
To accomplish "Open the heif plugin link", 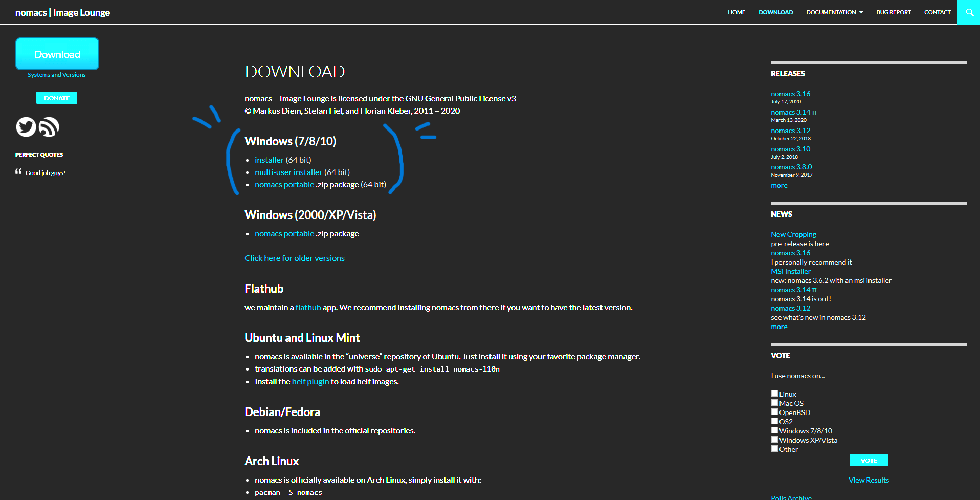I will pos(310,382).
